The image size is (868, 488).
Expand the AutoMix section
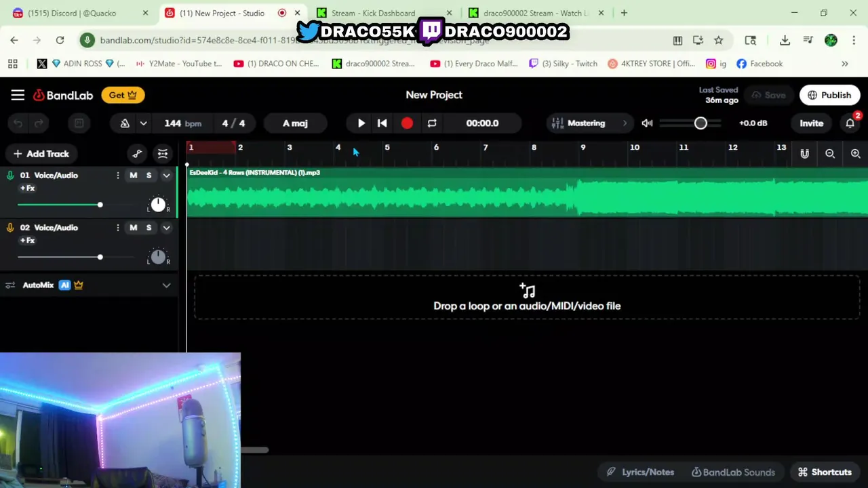(166, 285)
